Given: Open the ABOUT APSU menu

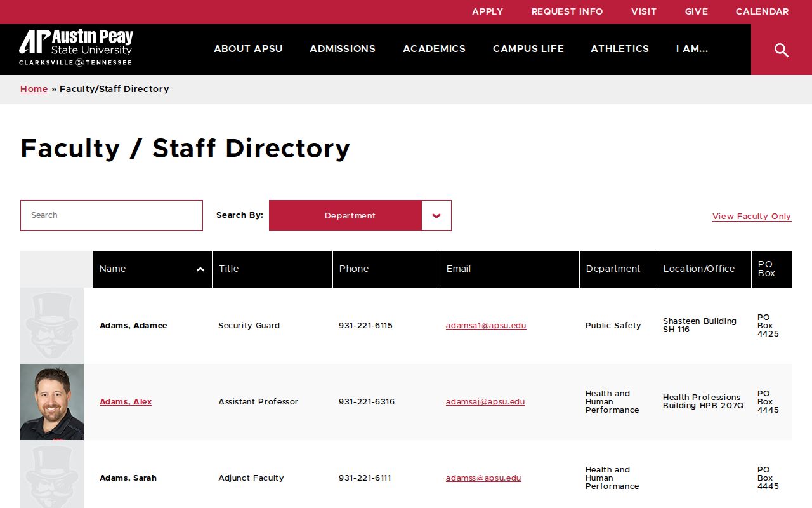Looking at the screenshot, I should point(248,49).
